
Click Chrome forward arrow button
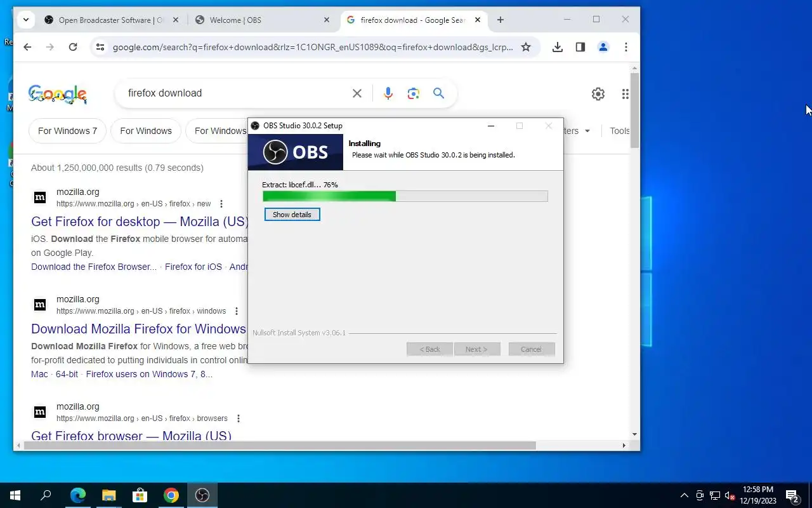click(x=50, y=47)
